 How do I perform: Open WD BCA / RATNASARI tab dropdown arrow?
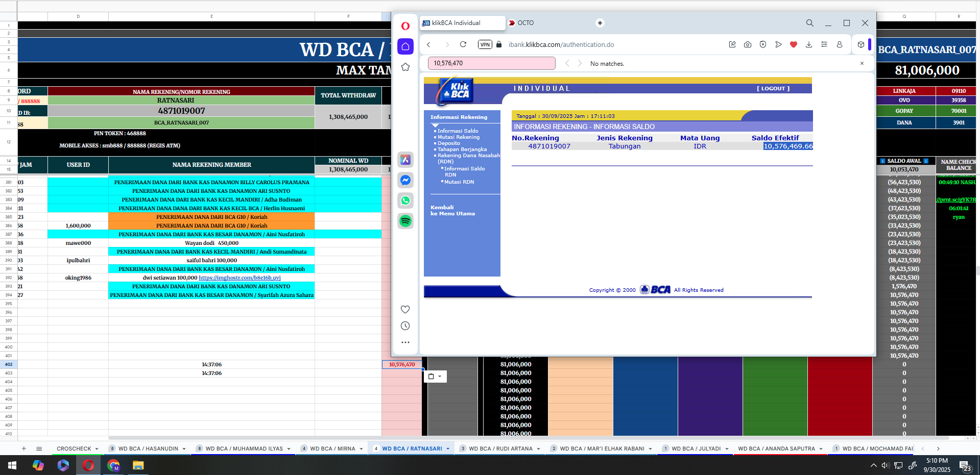tap(448, 449)
